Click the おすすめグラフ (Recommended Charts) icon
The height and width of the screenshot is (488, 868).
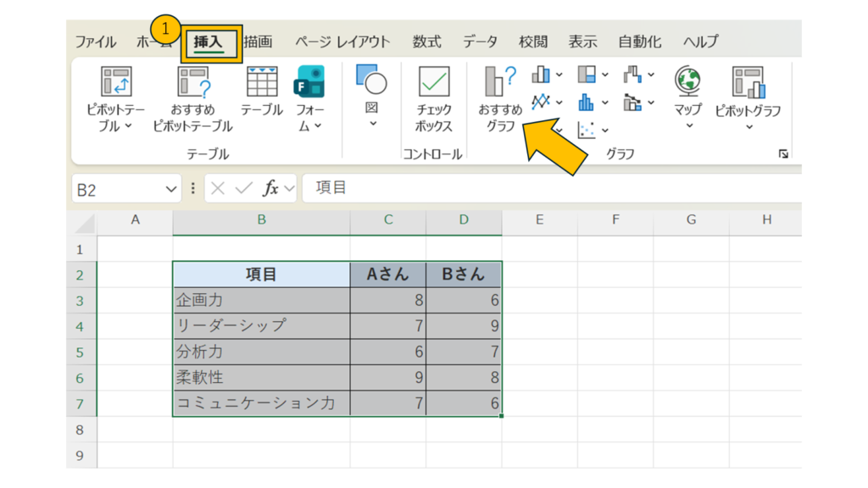(x=500, y=82)
